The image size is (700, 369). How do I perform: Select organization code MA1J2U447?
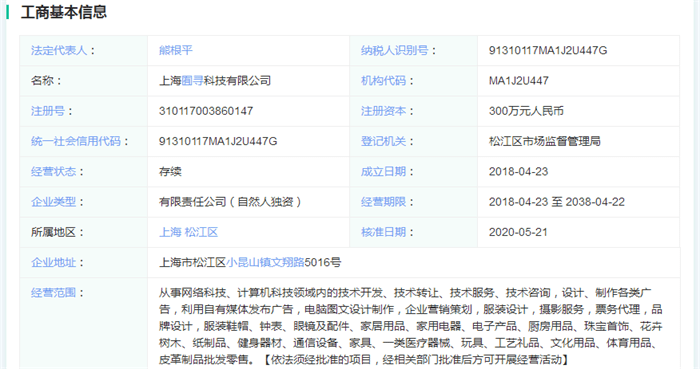[x=519, y=81]
